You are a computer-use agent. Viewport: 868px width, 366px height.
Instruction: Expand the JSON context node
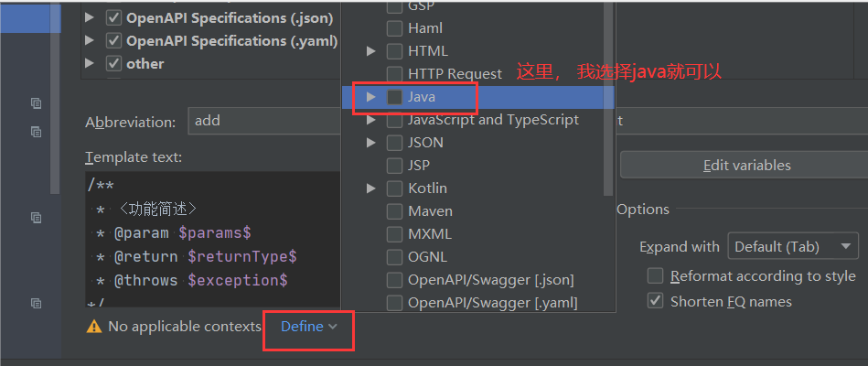click(x=371, y=143)
